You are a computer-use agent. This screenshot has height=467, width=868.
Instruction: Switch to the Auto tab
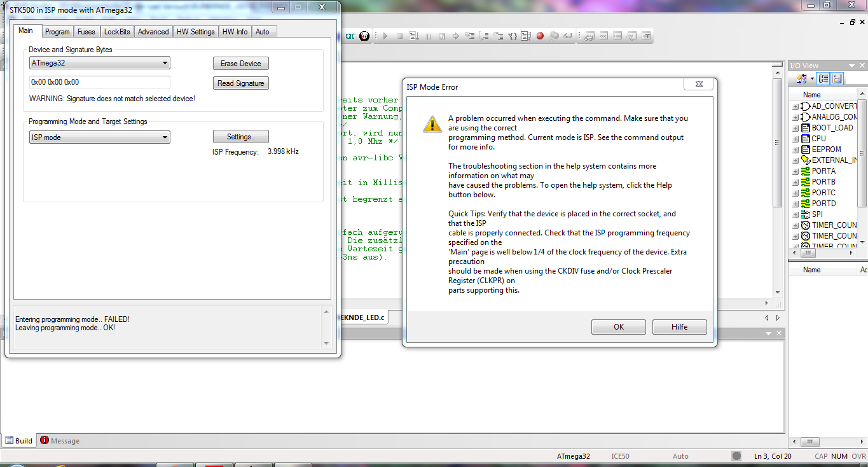click(263, 32)
